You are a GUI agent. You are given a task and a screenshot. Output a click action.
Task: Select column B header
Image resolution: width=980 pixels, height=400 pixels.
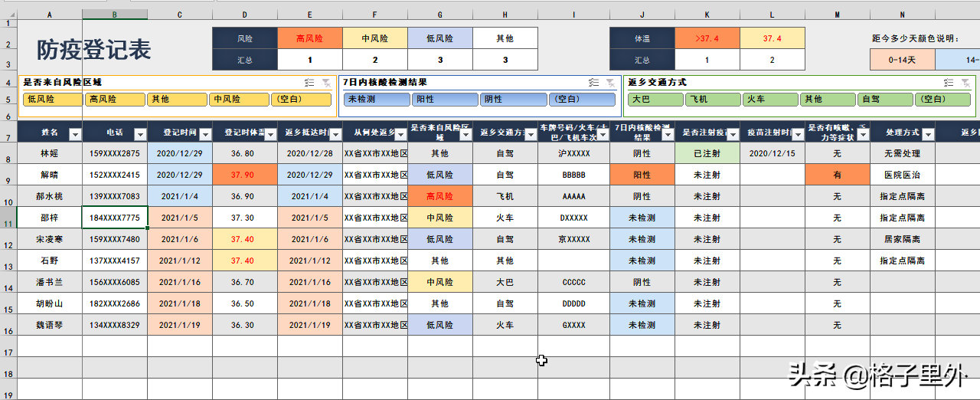pyautogui.click(x=115, y=15)
